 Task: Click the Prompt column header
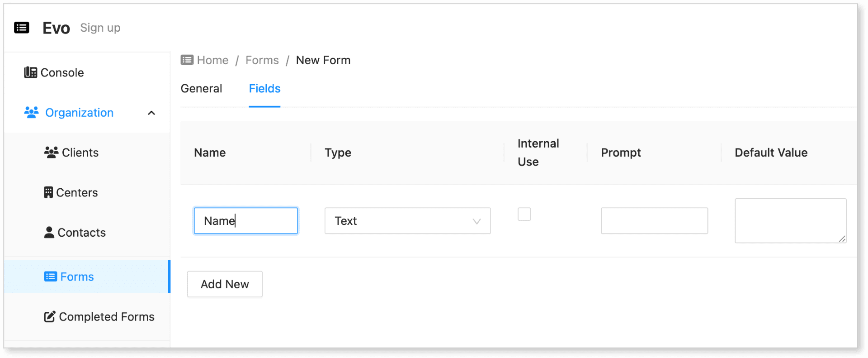pos(621,153)
